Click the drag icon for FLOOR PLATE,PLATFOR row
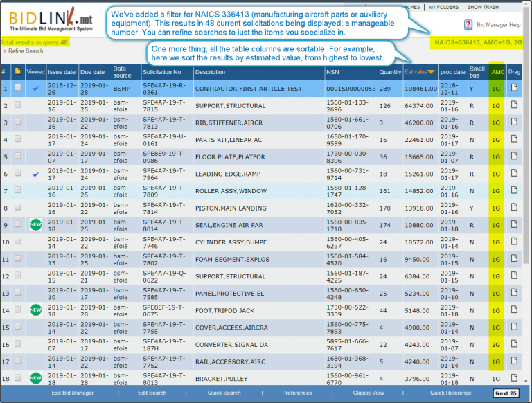Viewport: 532px width, 403px height. coord(514,156)
